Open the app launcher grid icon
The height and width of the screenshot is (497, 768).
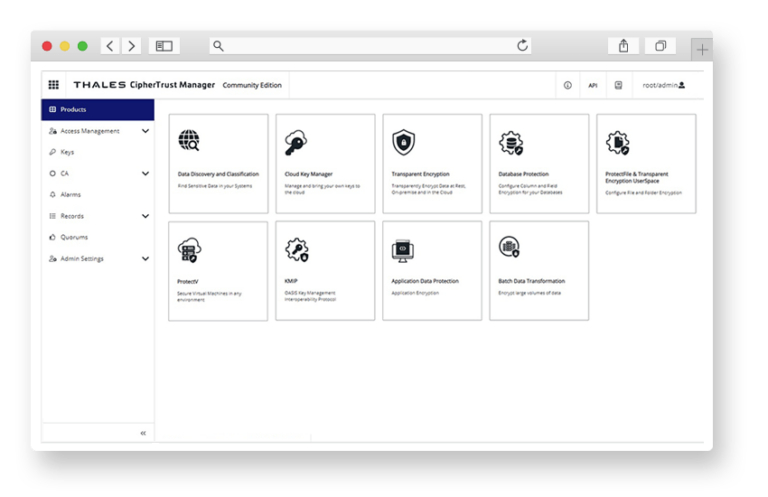coord(53,85)
